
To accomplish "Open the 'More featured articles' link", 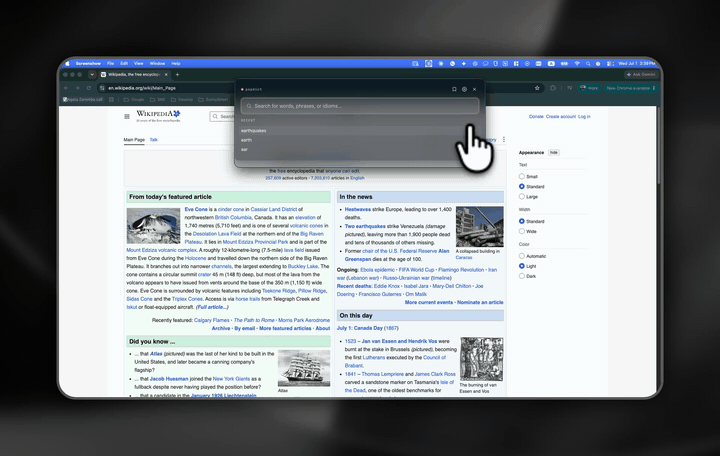I will pyautogui.click(x=285, y=328).
